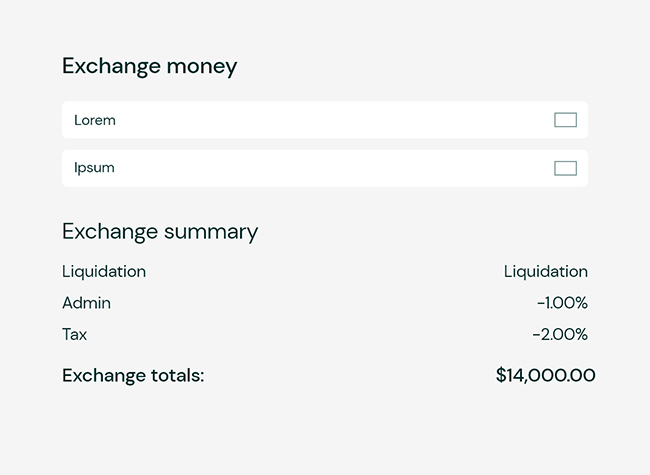Viewport: 650px width, 475px height.
Task: Click the word "Exchange" in the top heading
Action: [110, 67]
